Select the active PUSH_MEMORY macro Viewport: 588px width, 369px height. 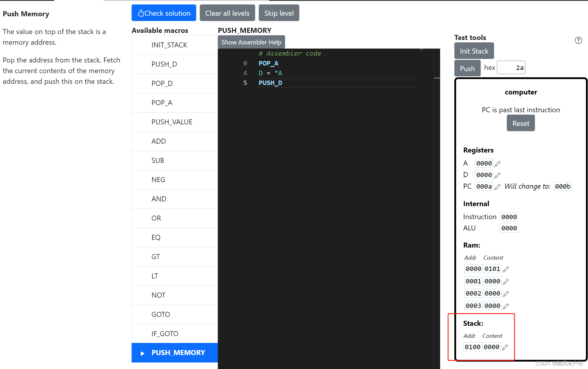175,353
